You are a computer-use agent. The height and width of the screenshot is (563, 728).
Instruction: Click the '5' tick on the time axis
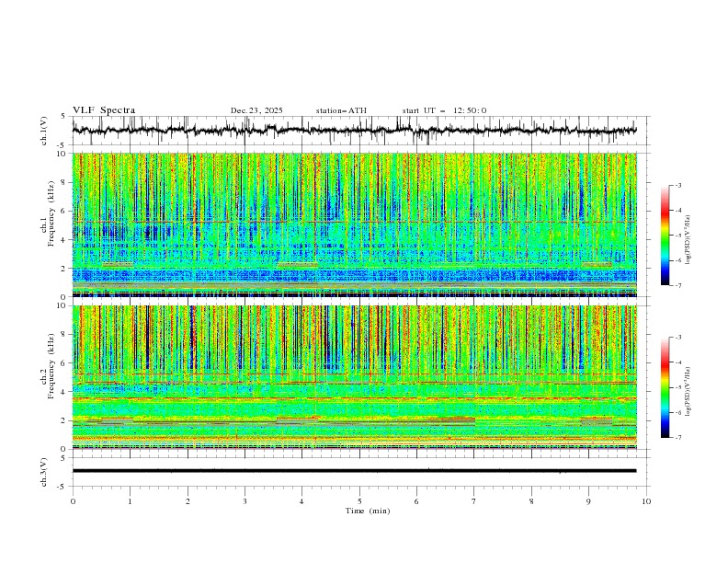pos(359,501)
